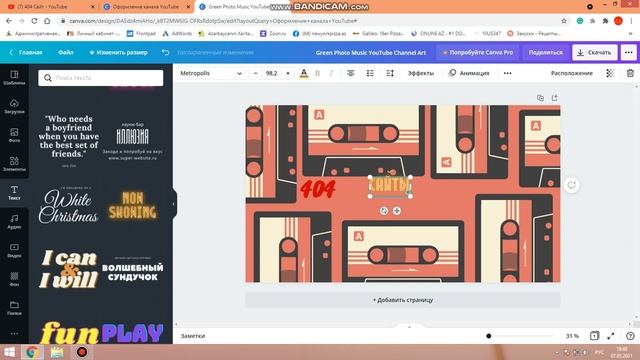Click the undo arrow in header
The height and width of the screenshot is (360, 640).
[x=165, y=52]
